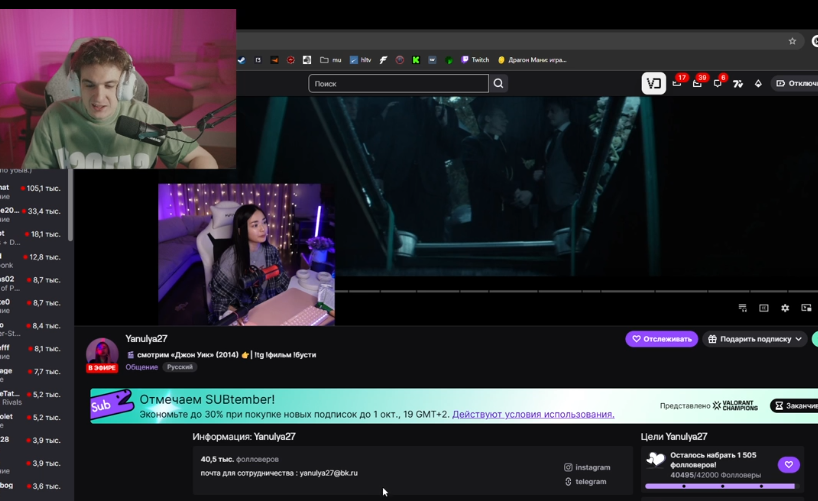Image resolution: width=818 pixels, height=501 pixels.
Task: Open the white VD extension button
Action: point(654,84)
